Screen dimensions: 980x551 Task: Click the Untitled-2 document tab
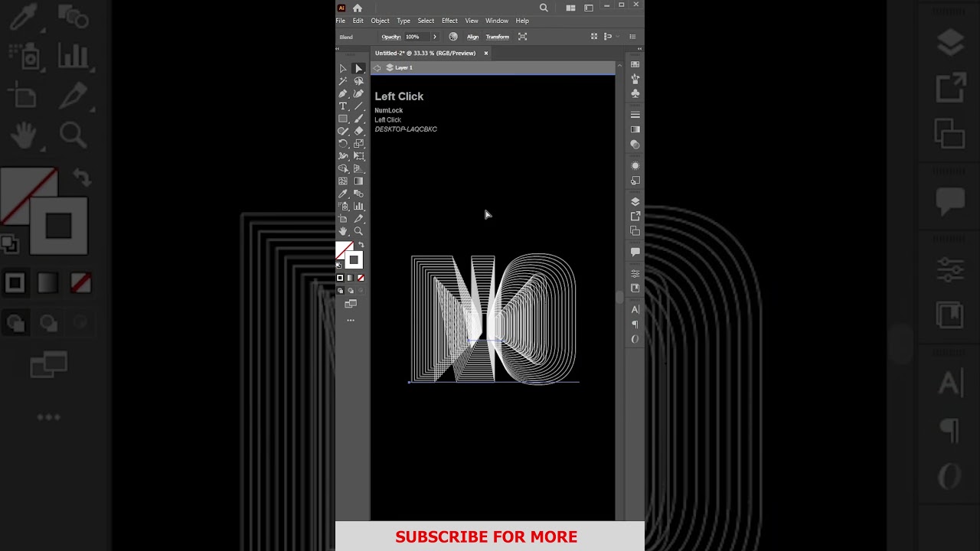(x=426, y=53)
